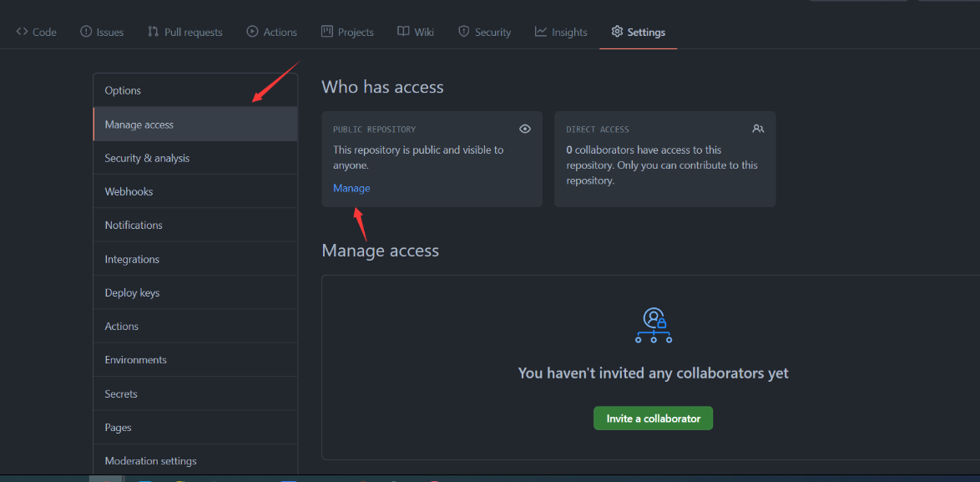Click '0 collaborators have access' text

662,165
